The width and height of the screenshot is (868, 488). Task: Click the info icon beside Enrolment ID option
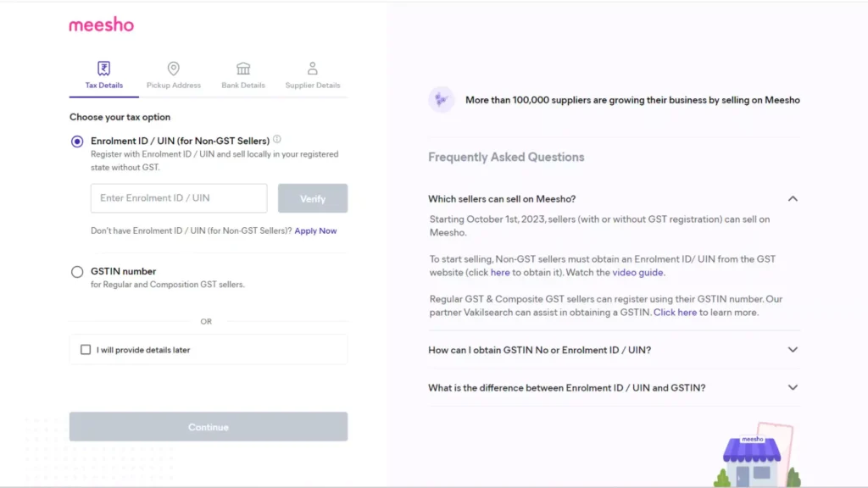click(277, 140)
